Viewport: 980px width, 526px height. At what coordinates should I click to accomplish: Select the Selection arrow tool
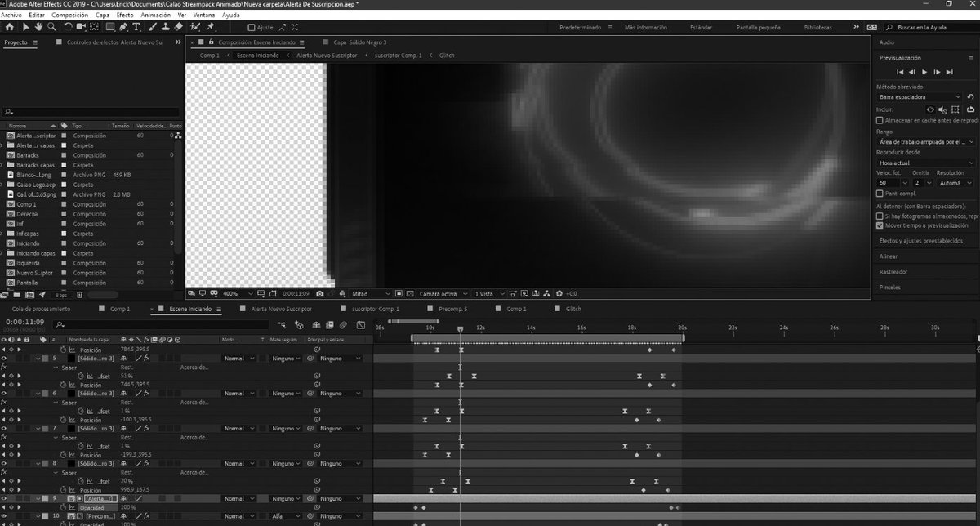point(26,26)
